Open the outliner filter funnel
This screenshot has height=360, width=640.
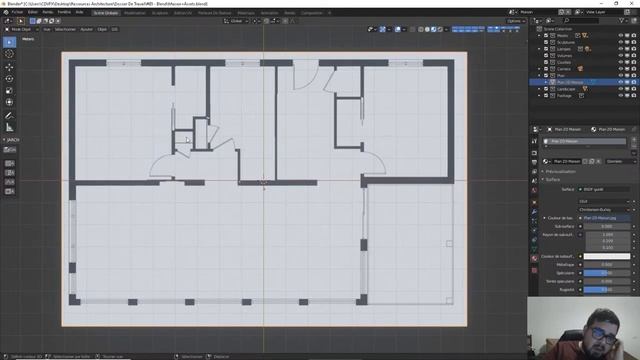click(x=621, y=20)
